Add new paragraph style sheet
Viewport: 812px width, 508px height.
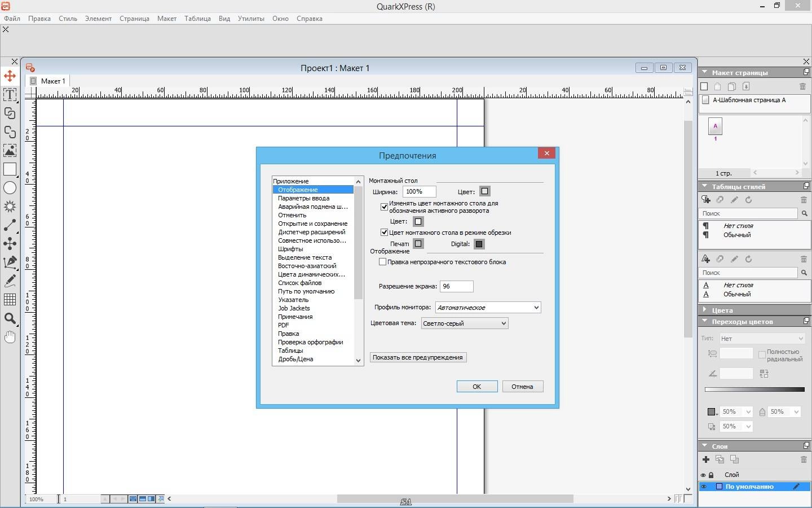click(705, 199)
